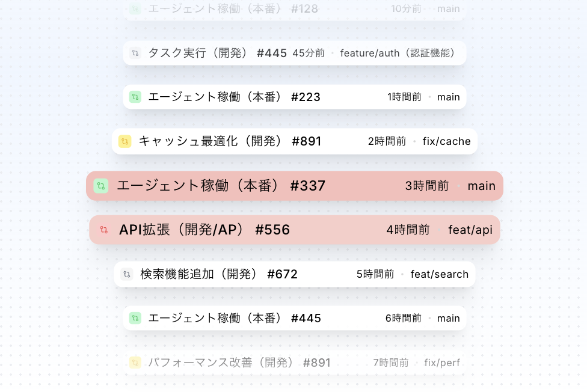Click the yellow branch icon beside キャッシュ最適化 #891
Image resolution: width=587 pixels, height=392 pixels.
pyautogui.click(x=125, y=141)
